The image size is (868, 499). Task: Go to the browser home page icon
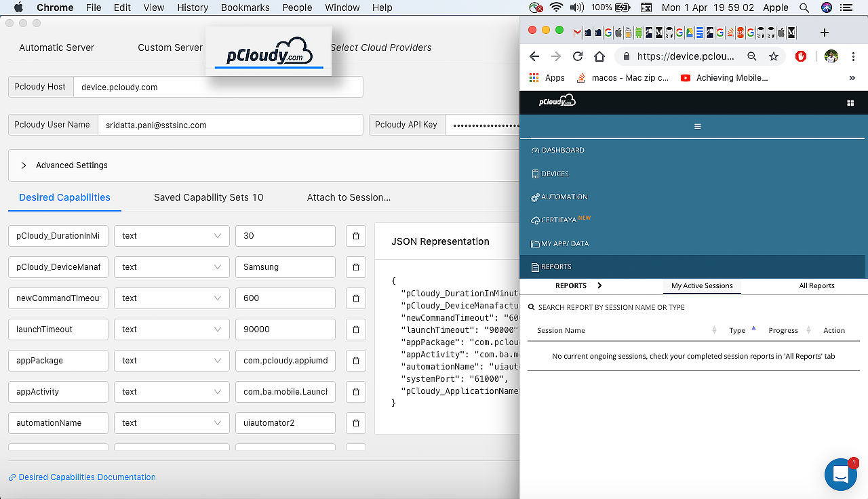coord(599,56)
